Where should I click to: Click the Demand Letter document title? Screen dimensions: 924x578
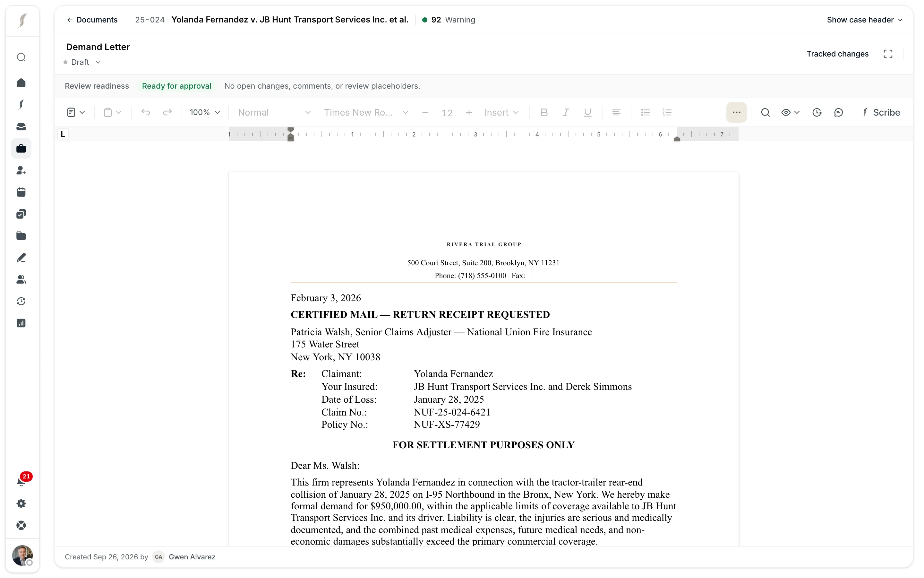click(x=98, y=47)
